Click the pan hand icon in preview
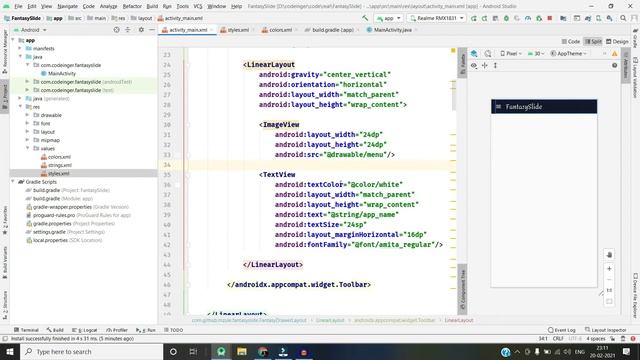Image resolution: width=640 pixels, height=360 pixels. click(609, 255)
